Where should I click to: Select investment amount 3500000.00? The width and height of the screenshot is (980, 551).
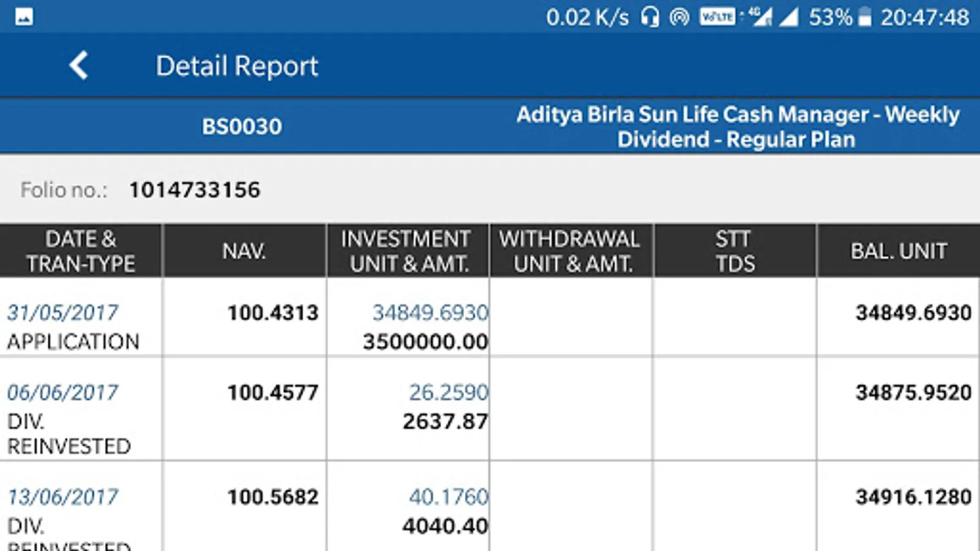tap(426, 342)
